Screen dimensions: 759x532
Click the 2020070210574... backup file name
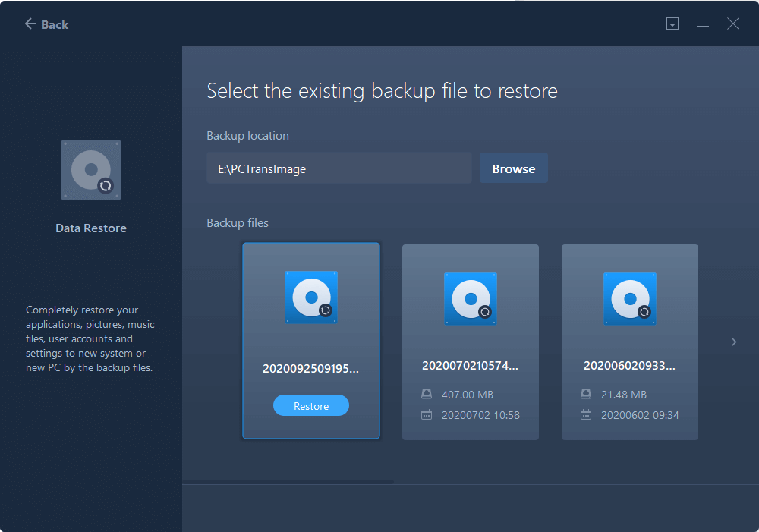click(x=471, y=366)
